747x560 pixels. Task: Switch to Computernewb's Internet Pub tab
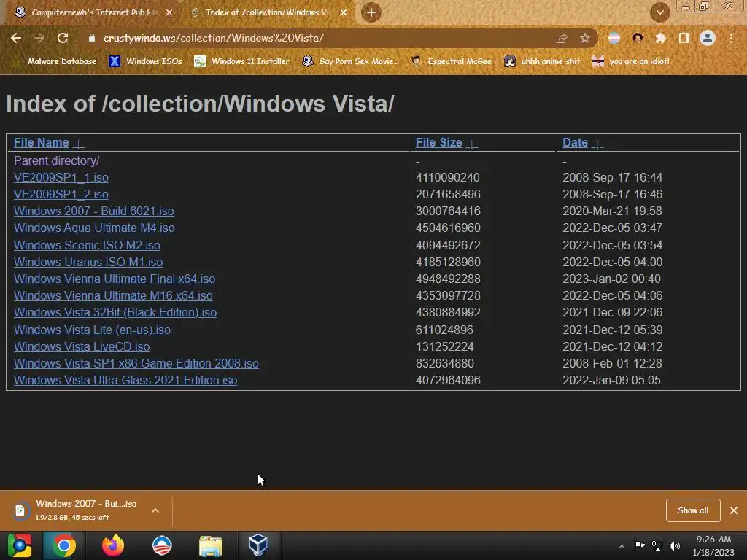(93, 12)
